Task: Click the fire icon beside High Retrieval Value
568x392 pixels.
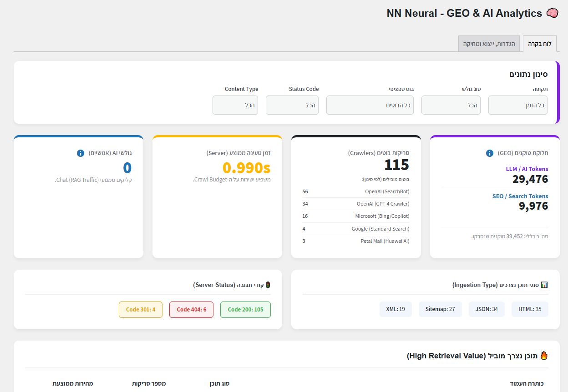Action: (544, 356)
